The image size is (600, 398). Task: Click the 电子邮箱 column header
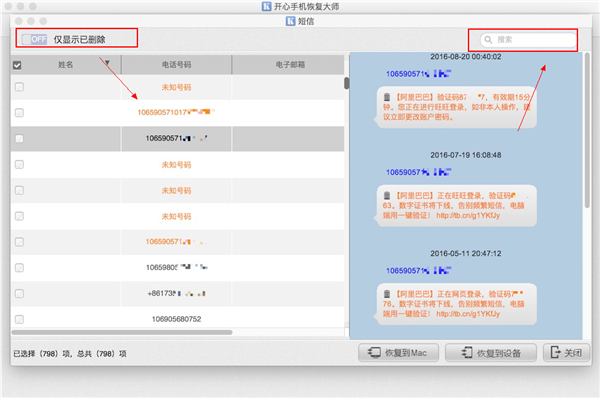(x=290, y=65)
